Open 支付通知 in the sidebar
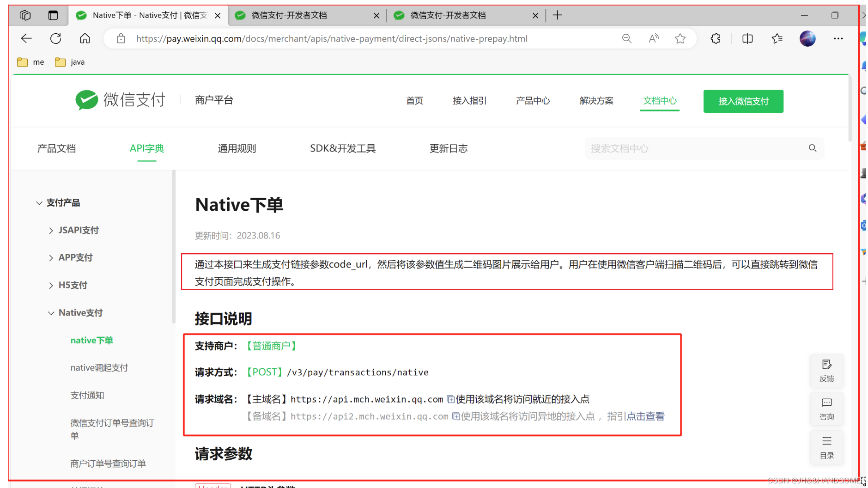This screenshot has width=868, height=488. pyautogui.click(x=87, y=396)
